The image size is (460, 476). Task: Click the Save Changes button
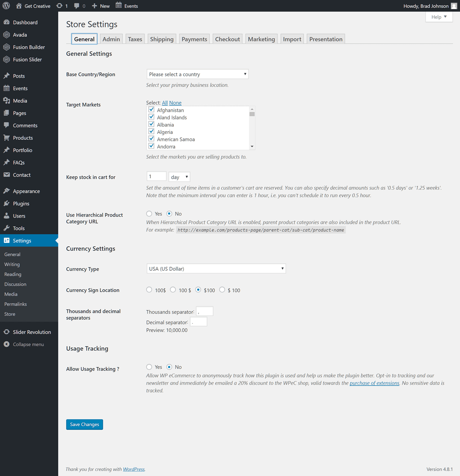point(85,424)
